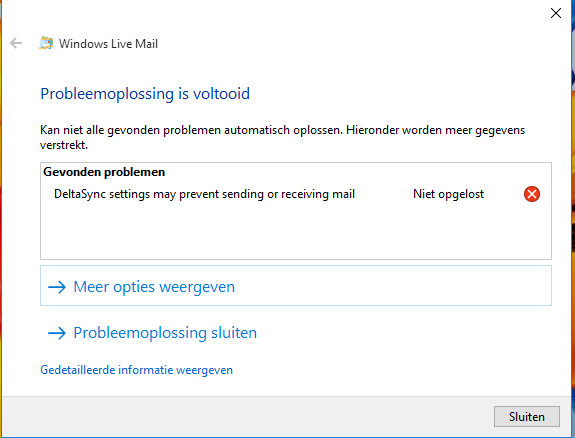Click the Niet opgelost status text
Image resolution: width=575 pixels, height=438 pixels.
[448, 194]
